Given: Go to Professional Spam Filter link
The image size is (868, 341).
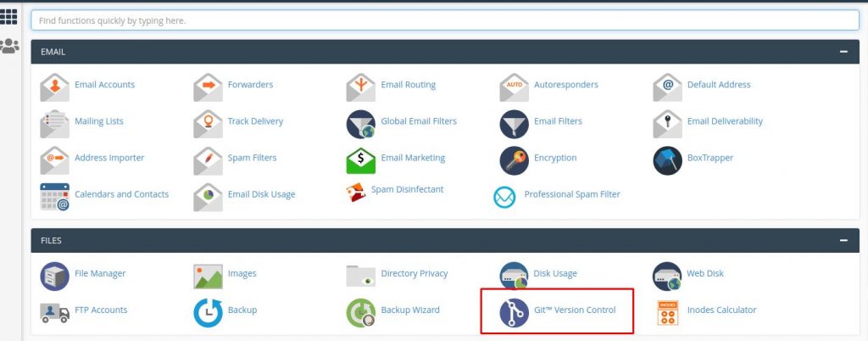Looking at the screenshot, I should point(571,194).
